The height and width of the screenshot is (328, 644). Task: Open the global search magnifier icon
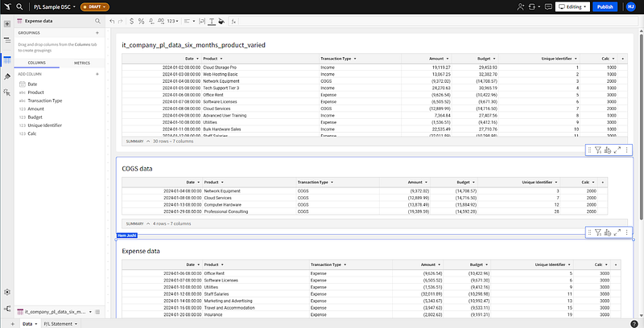pos(19,6)
